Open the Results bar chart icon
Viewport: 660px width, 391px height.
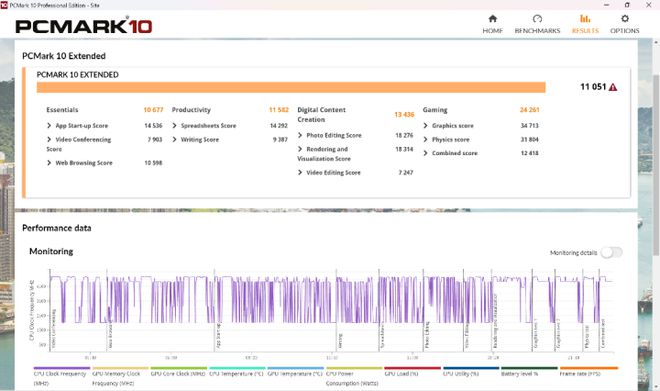click(x=585, y=19)
